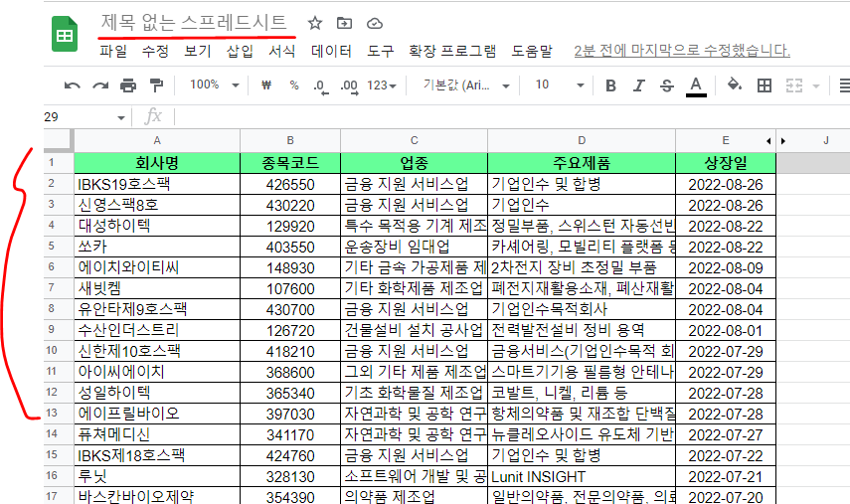
Task: Open merge cells options arrow
Action: tap(816, 85)
